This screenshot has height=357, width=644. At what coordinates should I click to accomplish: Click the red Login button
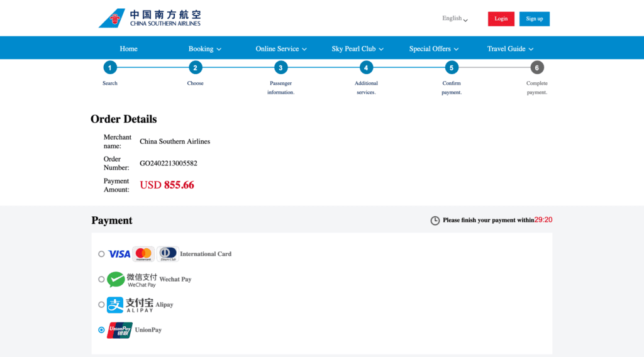pos(501,19)
